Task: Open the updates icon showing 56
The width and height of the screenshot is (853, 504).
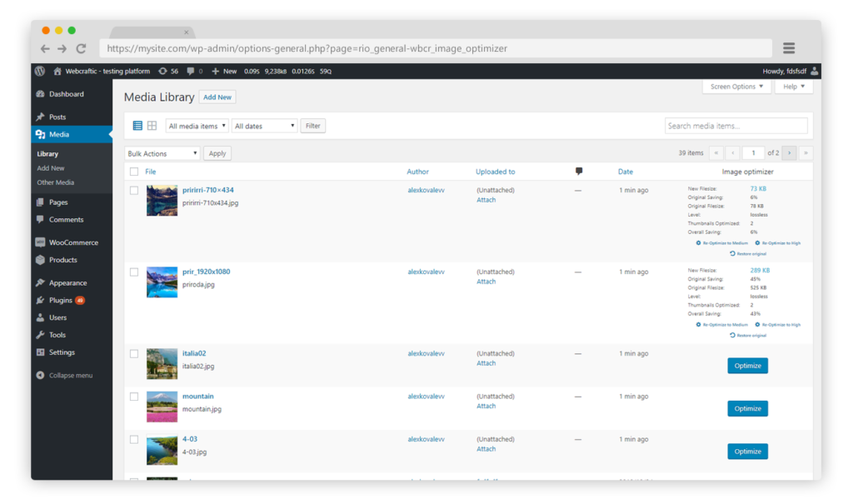Action: pyautogui.click(x=168, y=72)
